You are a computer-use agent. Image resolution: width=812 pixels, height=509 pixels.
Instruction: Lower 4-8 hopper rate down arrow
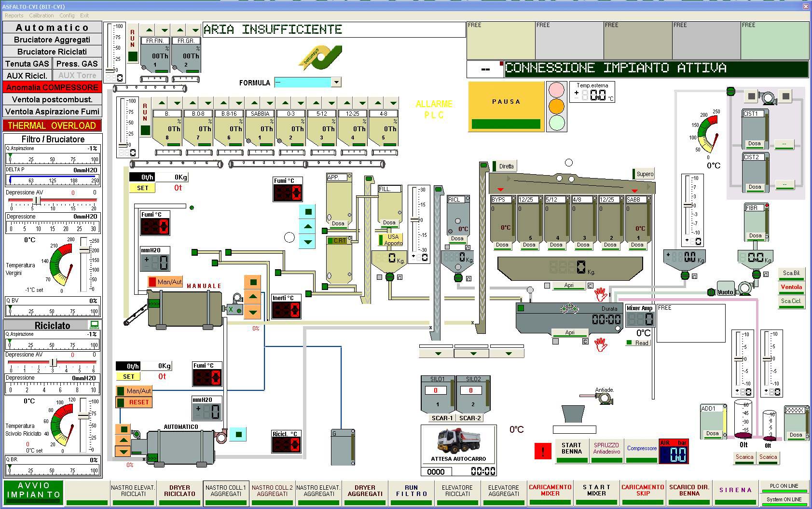[x=393, y=103]
